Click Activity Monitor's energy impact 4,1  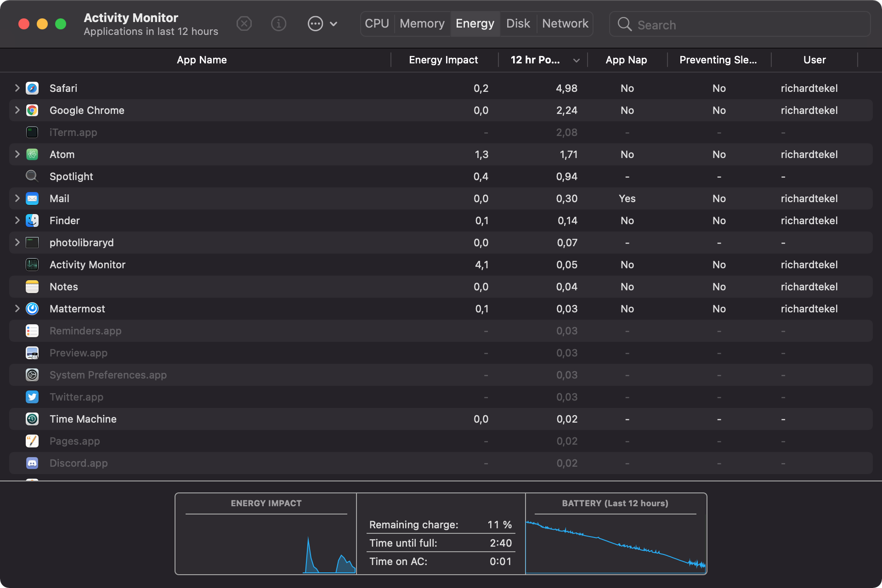pos(481,265)
